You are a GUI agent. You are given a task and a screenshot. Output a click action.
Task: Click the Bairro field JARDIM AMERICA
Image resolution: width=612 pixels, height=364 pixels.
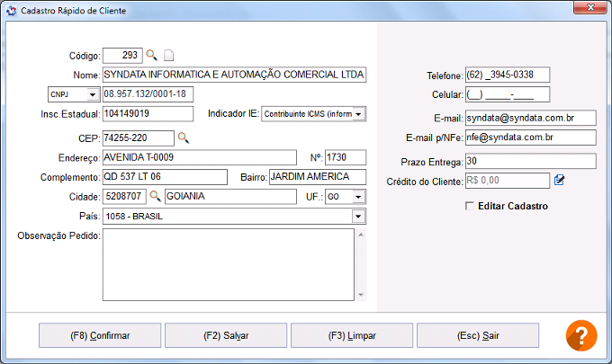click(x=318, y=177)
